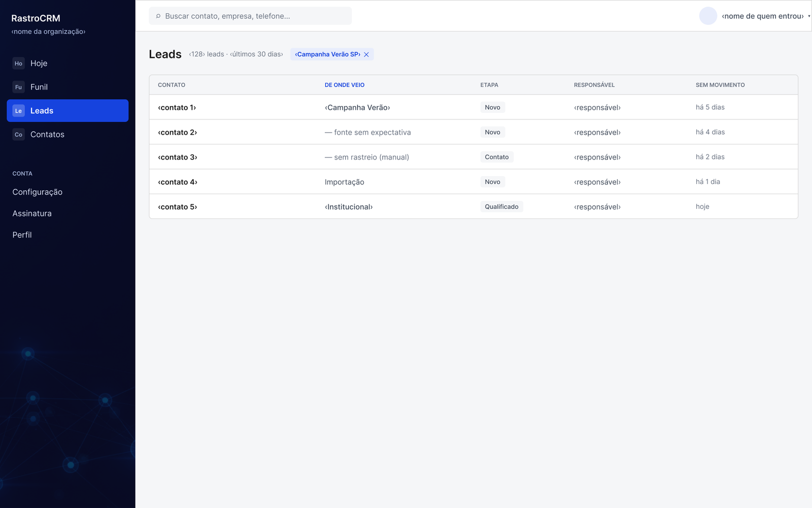Click the 'sem rastreio (manual)' source cell

tap(367, 157)
